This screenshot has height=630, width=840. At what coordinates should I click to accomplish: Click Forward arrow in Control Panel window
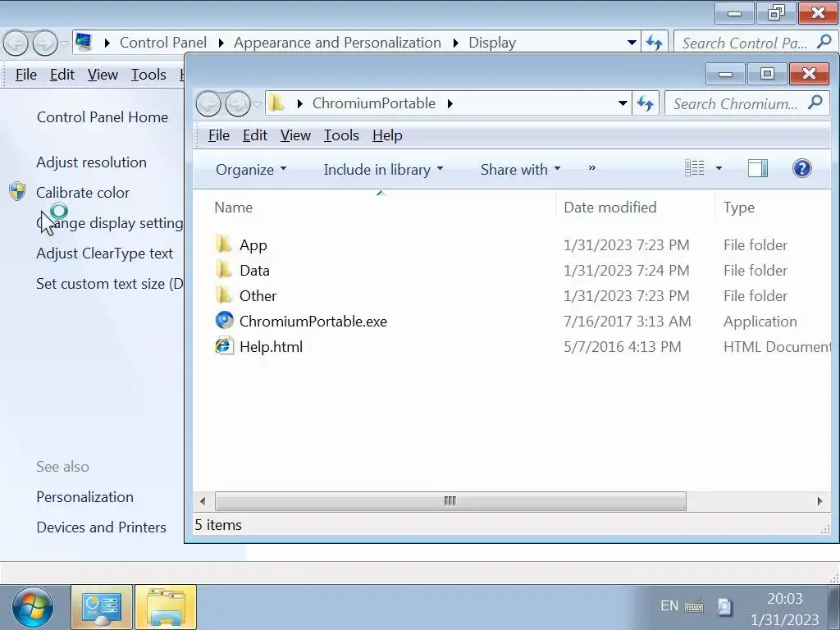pos(44,43)
